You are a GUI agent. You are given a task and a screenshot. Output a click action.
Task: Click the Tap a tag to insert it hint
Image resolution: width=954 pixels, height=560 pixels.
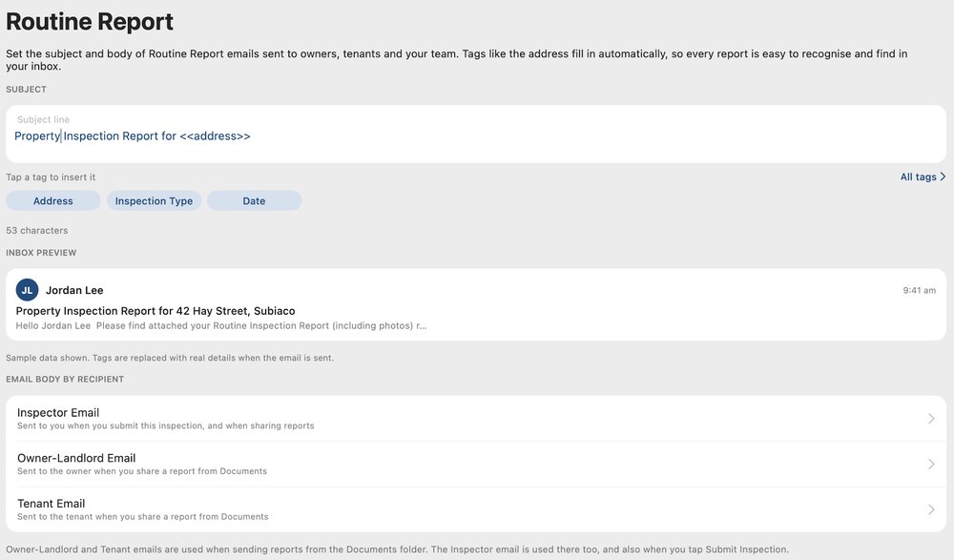click(51, 177)
